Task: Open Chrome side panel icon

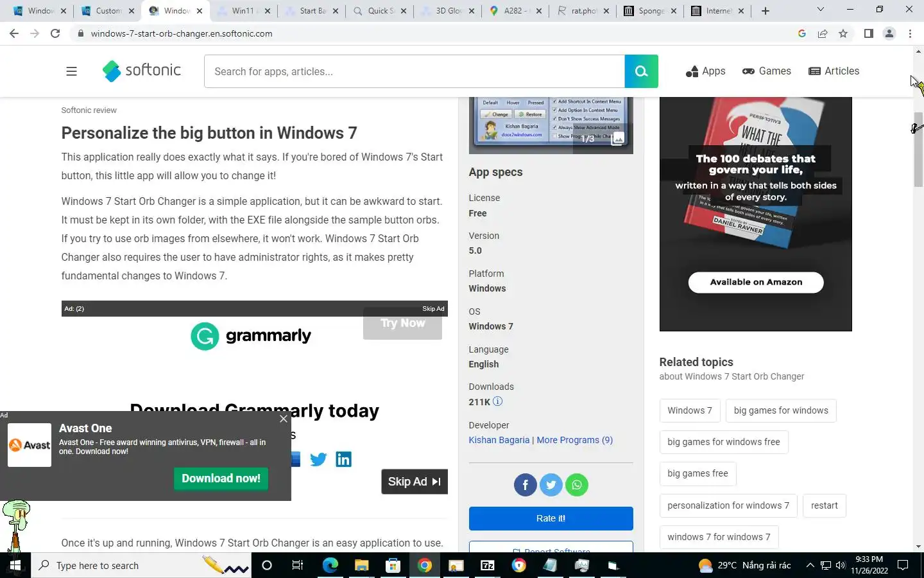Action: (x=868, y=33)
